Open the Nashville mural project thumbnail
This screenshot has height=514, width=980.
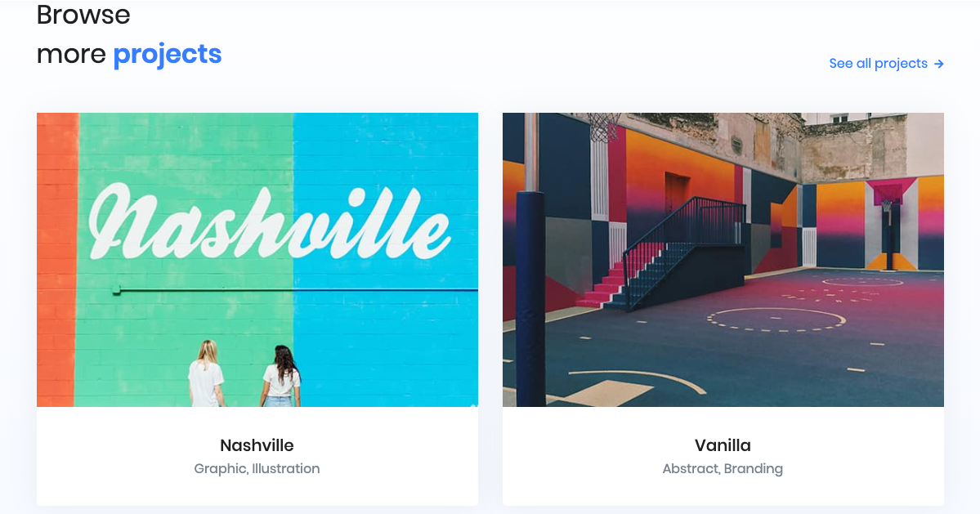tap(257, 260)
